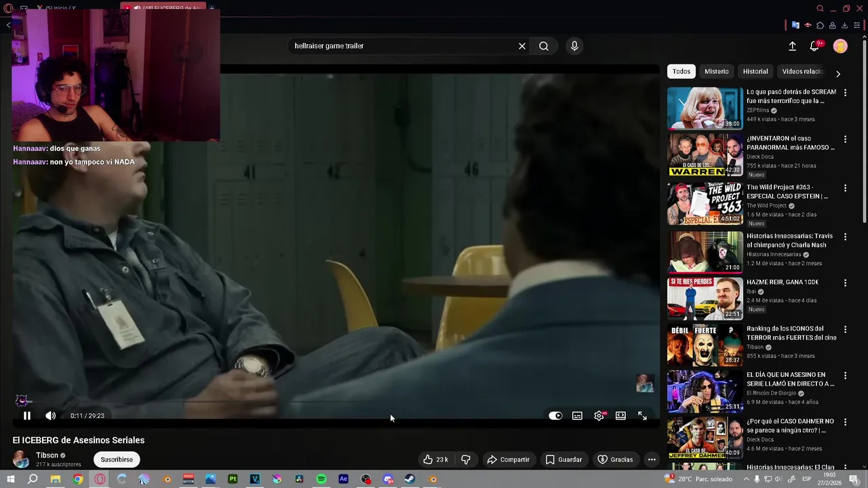Screen dimensions: 868x488
Task: Turn on subtitles in video player
Action: click(577, 415)
